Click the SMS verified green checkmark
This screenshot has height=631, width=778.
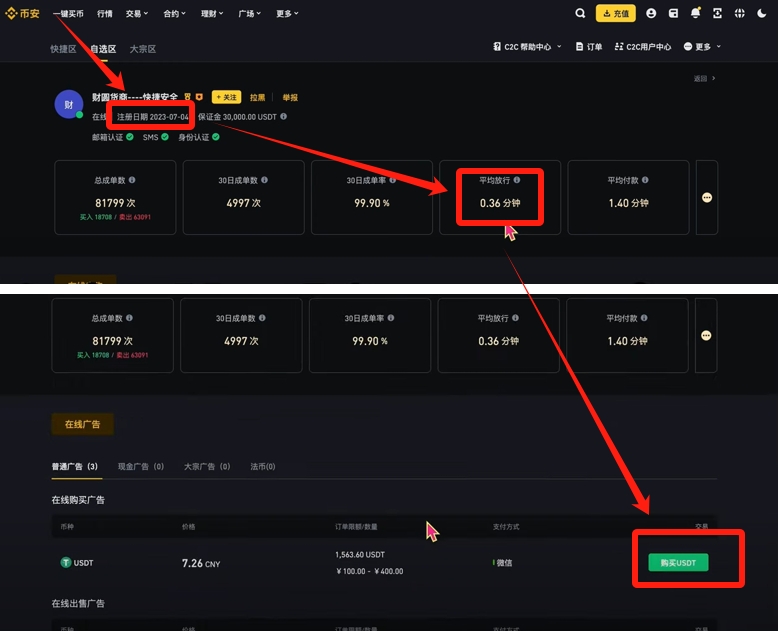pyautogui.click(x=165, y=137)
